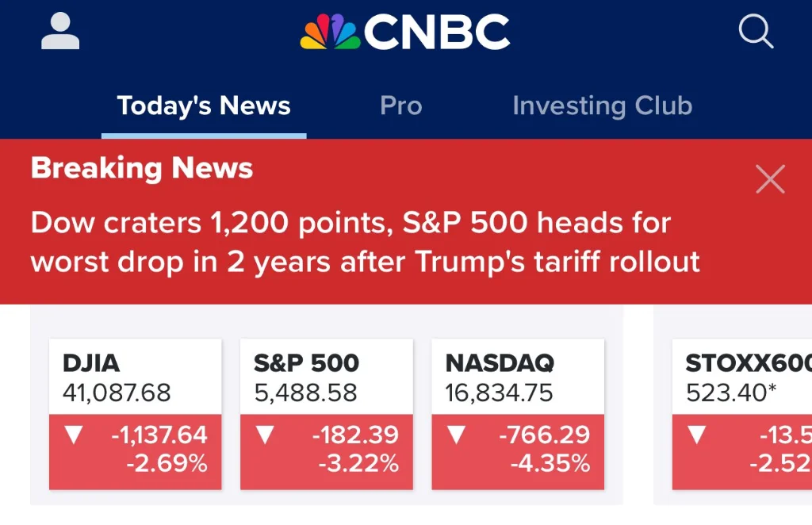Image resolution: width=812 pixels, height=525 pixels.
Task: Click the STOXX600 down triangle indicator
Action: click(x=696, y=435)
